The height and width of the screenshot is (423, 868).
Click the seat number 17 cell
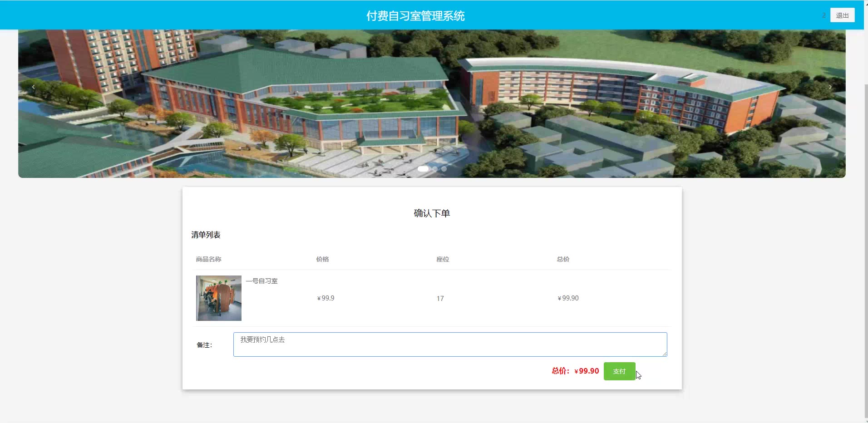click(x=440, y=299)
